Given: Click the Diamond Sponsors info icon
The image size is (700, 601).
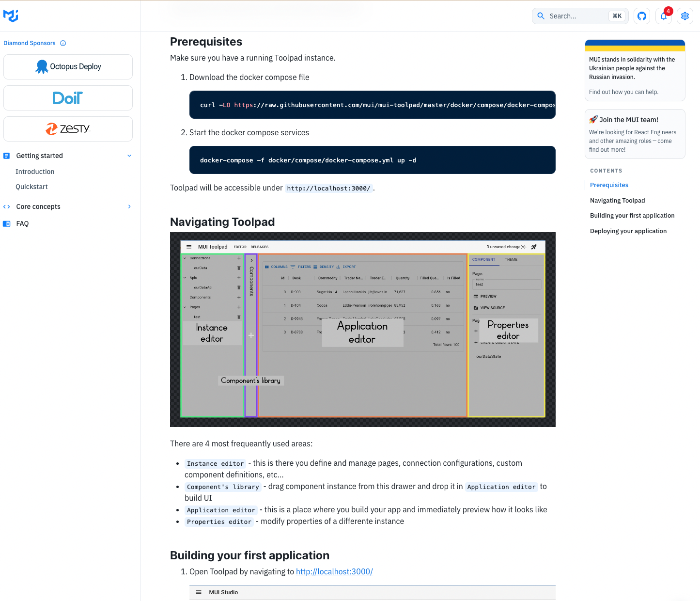Looking at the screenshot, I should point(63,43).
